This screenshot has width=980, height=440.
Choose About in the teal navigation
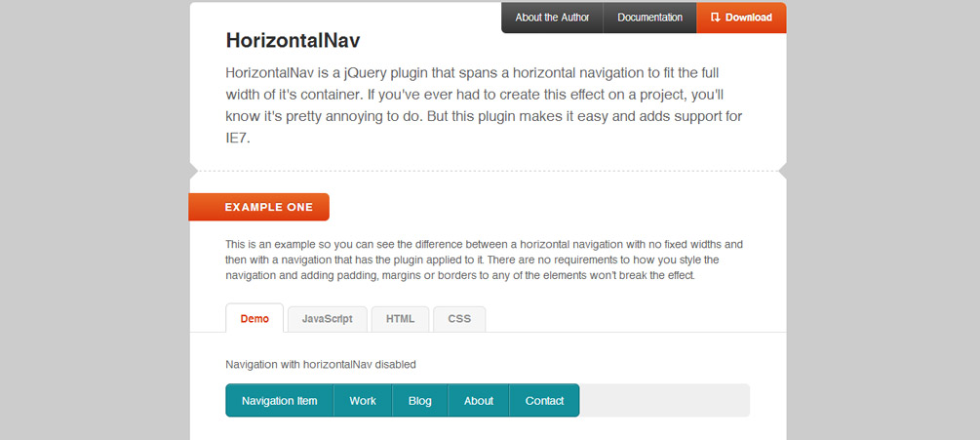click(479, 401)
